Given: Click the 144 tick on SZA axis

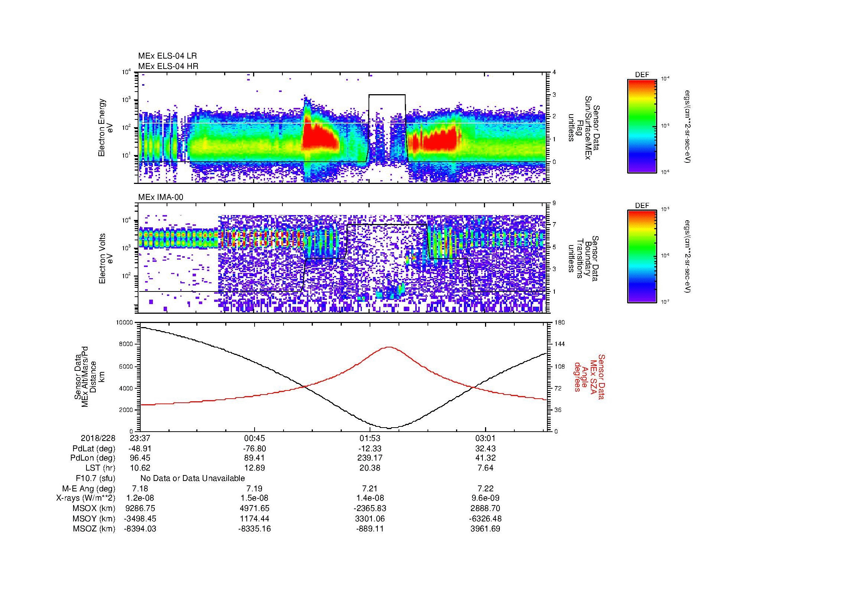Looking at the screenshot, I should [559, 344].
